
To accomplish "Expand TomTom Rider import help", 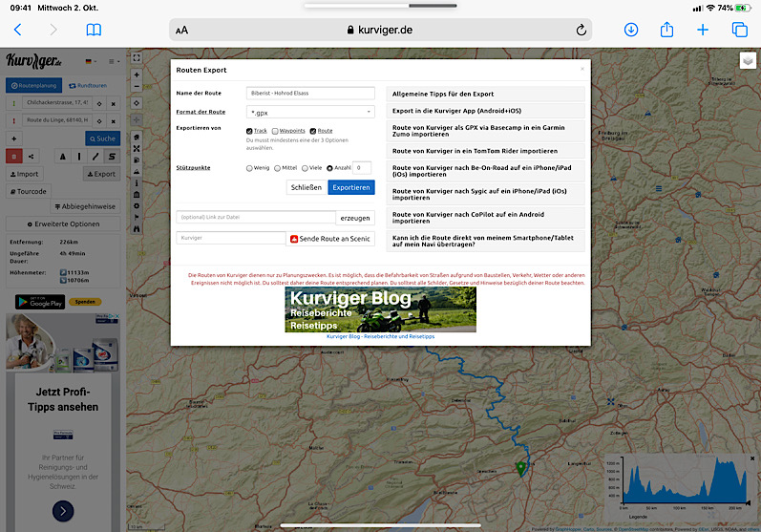I will (485, 151).
